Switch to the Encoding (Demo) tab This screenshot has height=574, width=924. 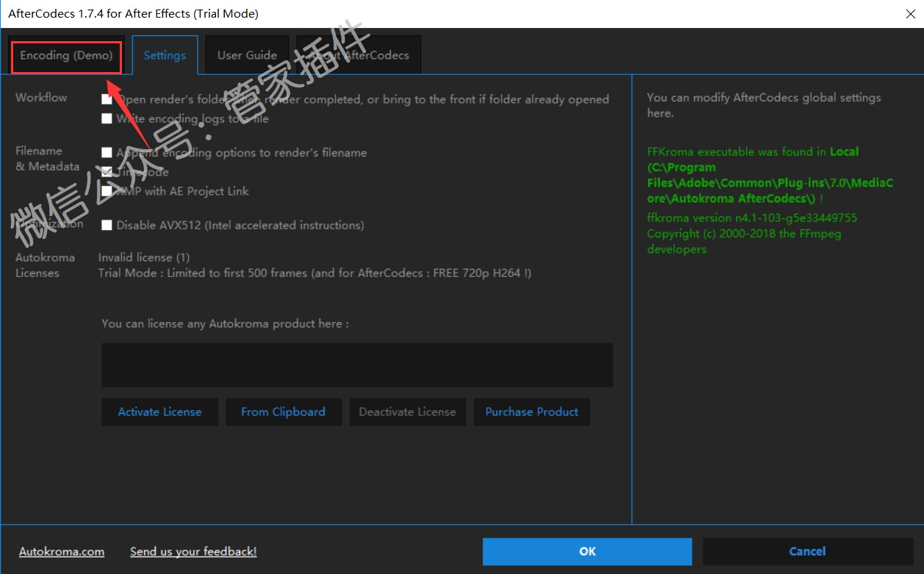coord(66,56)
